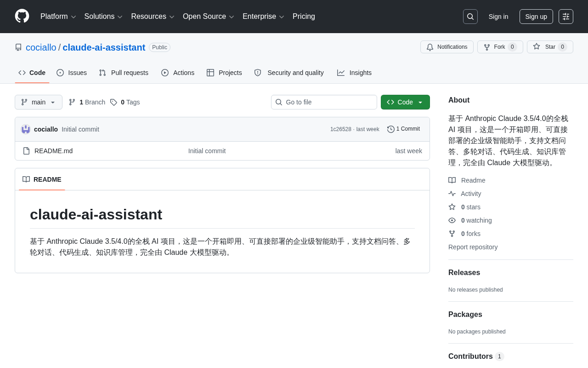
Task: Open the cociallo owner link
Action: coord(41,47)
